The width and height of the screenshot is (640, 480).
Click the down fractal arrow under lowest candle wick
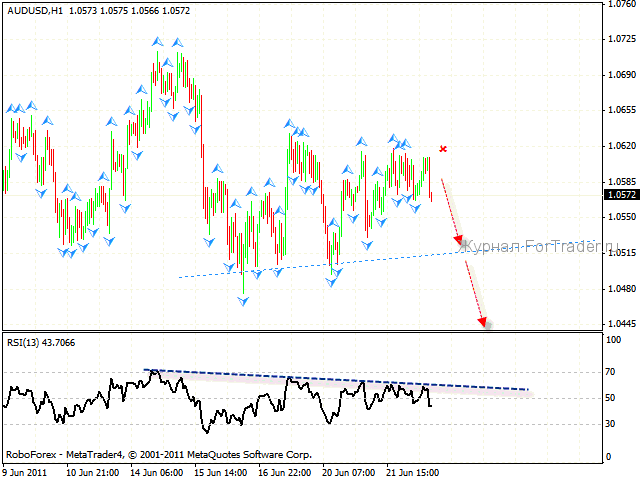click(x=243, y=302)
